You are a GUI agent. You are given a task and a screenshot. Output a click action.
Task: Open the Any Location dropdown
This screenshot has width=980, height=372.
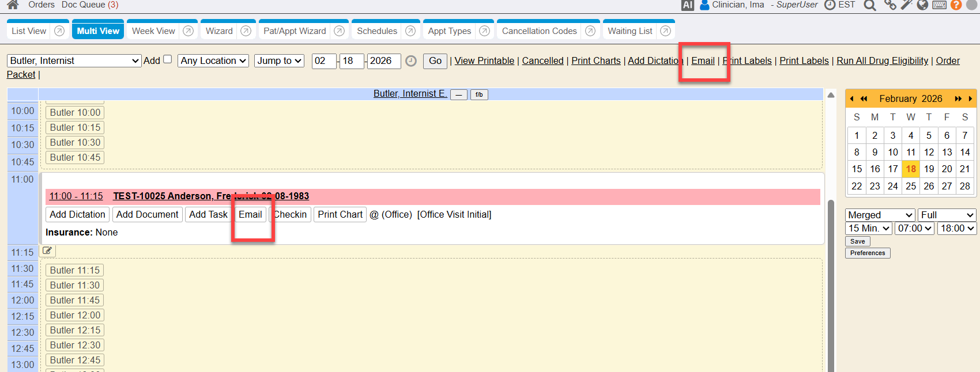click(214, 61)
